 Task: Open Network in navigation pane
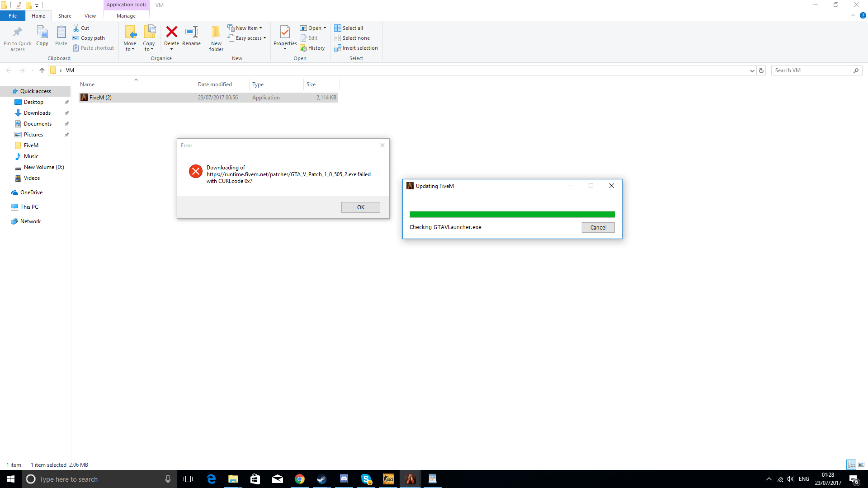tap(30, 221)
